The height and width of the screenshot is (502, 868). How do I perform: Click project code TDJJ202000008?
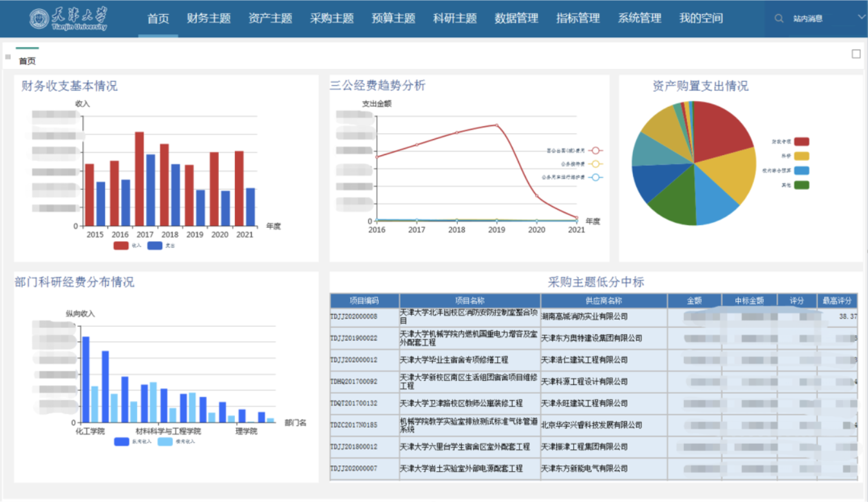(354, 317)
